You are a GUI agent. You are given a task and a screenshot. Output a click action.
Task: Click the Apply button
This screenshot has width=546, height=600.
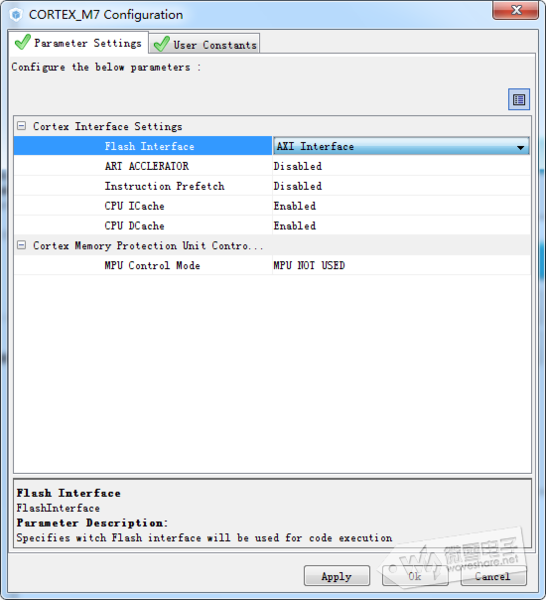tap(337, 576)
